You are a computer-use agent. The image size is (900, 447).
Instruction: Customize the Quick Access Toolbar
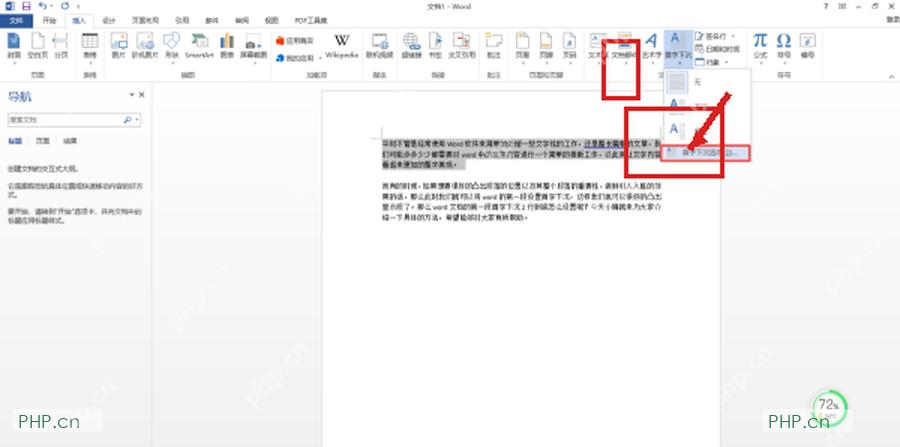79,6
